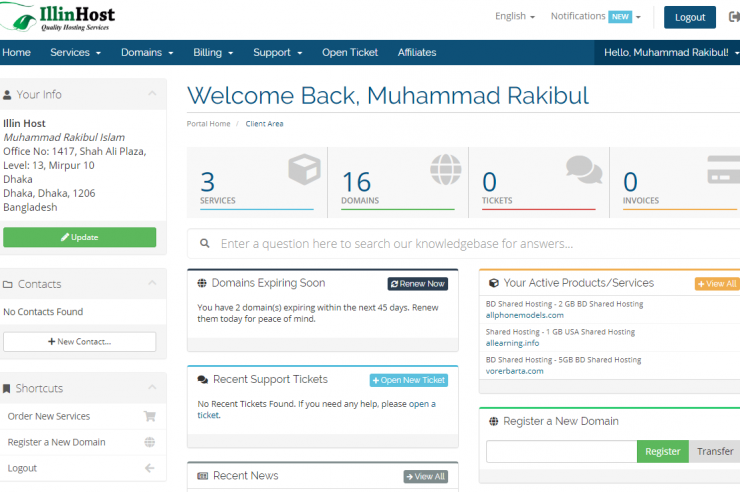
Task: Click the globe icon beside Register a New Domain
Action: coord(150,442)
